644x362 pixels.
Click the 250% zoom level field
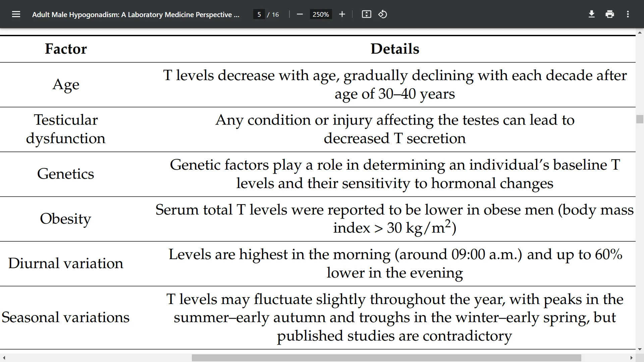click(321, 14)
